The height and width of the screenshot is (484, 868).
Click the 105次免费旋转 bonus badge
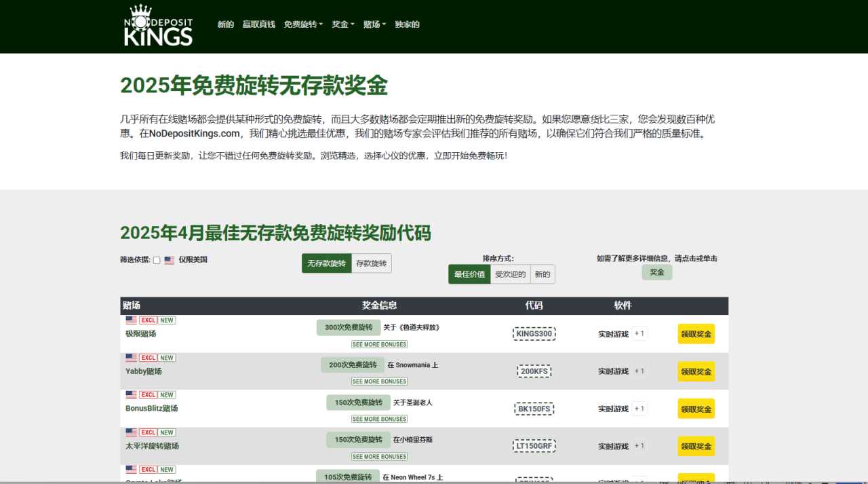click(x=348, y=477)
